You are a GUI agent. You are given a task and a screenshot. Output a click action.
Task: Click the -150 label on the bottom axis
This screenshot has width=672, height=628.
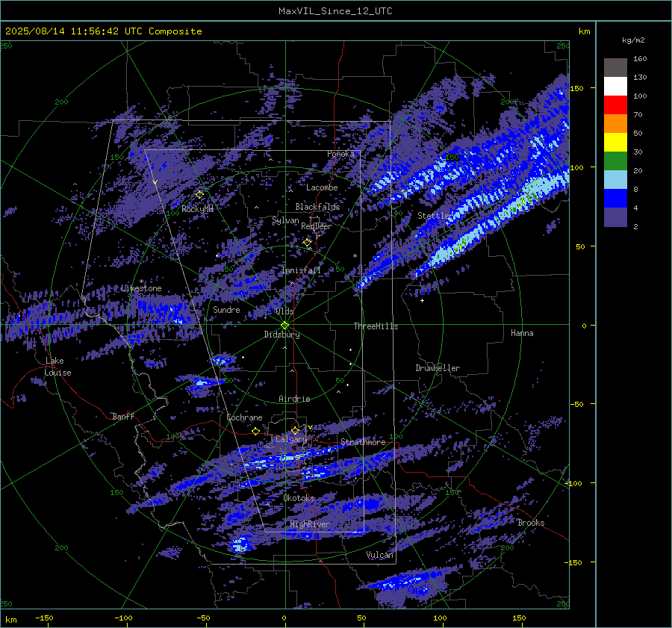[44, 618]
